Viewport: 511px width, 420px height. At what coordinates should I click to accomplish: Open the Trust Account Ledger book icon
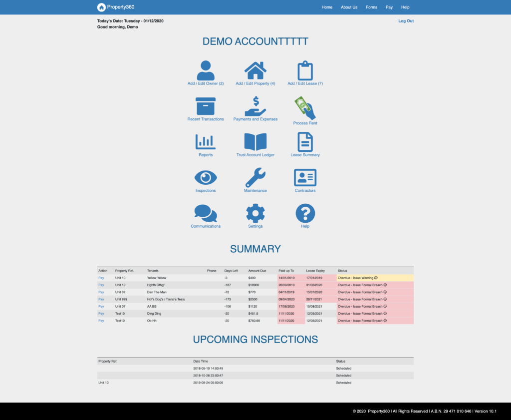point(255,142)
